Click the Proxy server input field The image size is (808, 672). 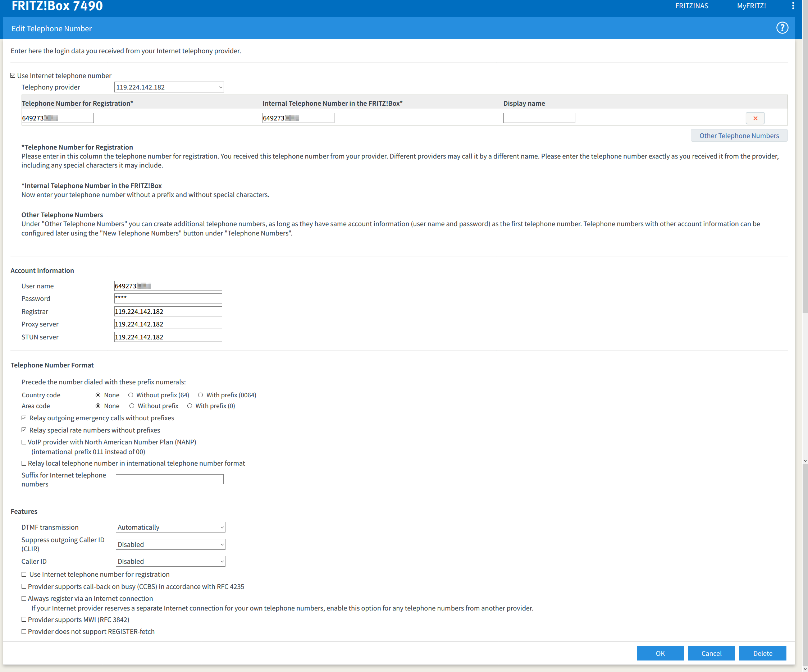(168, 324)
